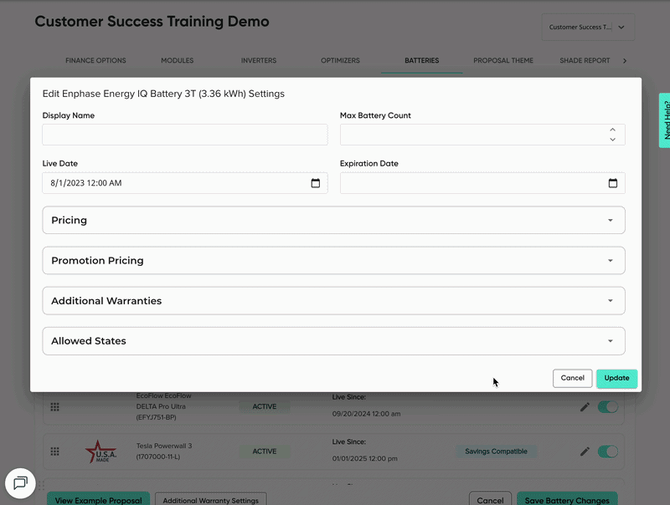This screenshot has height=505, width=670.
Task: Open the chat bubble widget
Action: point(20,483)
